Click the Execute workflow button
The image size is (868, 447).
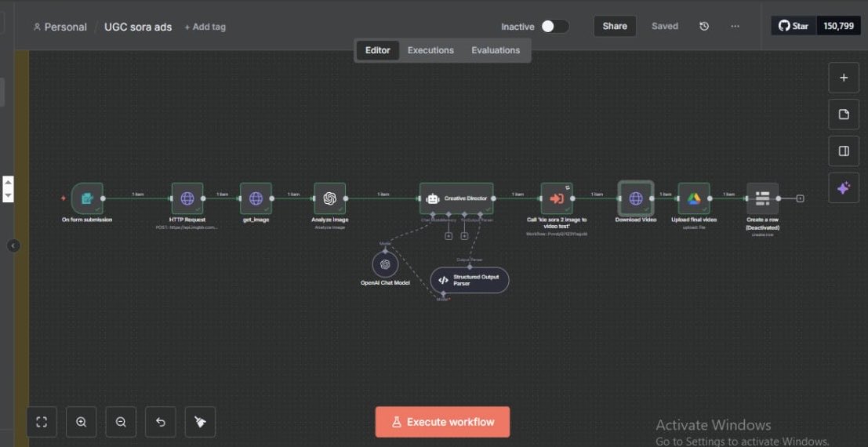click(442, 422)
